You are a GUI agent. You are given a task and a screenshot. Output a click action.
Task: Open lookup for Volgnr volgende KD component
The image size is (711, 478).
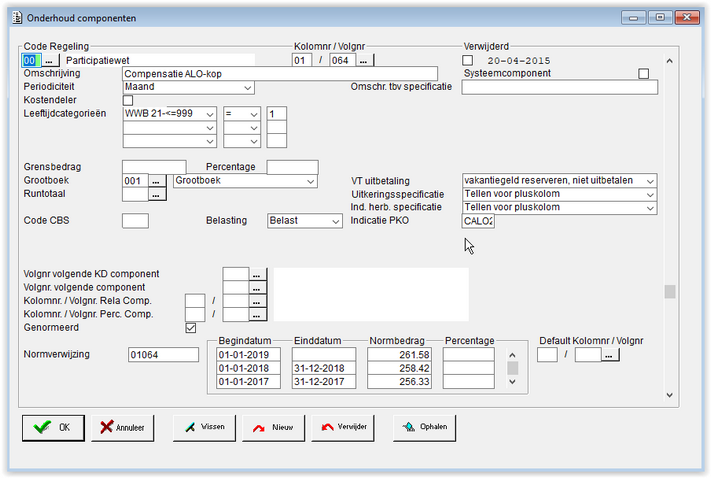(x=257, y=274)
